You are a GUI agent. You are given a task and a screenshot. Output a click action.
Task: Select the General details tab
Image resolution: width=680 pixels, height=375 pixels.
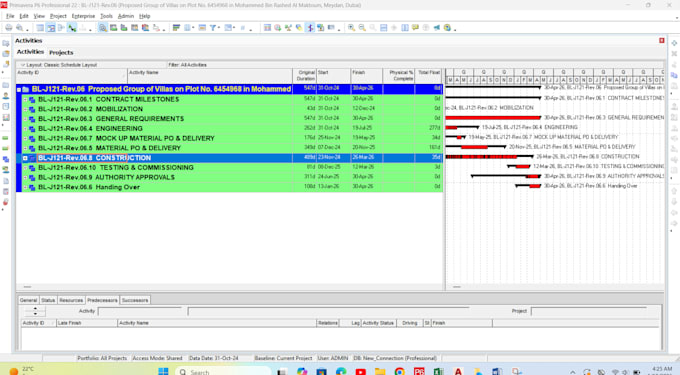tap(28, 300)
